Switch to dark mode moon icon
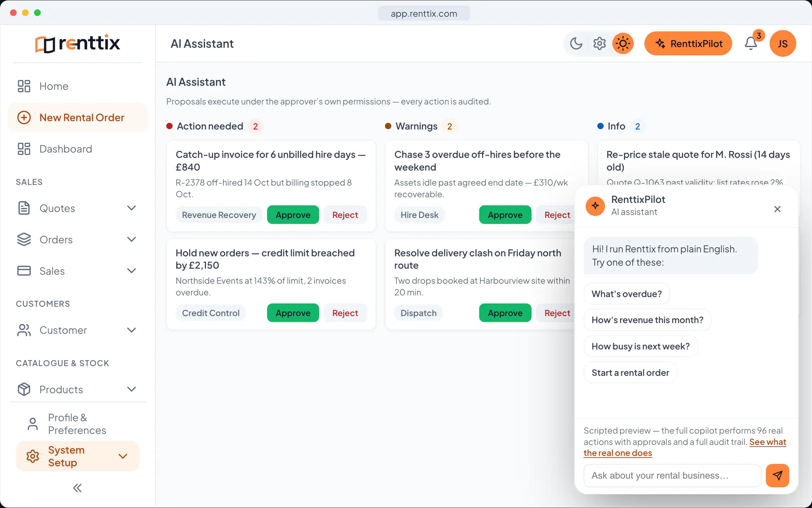The width and height of the screenshot is (812, 508). (576, 43)
